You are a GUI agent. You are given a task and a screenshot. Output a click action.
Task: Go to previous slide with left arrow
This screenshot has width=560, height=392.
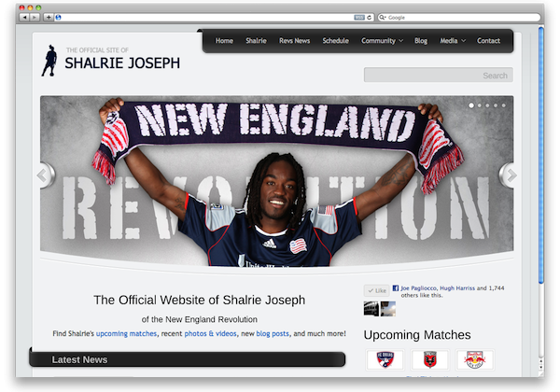(x=45, y=175)
